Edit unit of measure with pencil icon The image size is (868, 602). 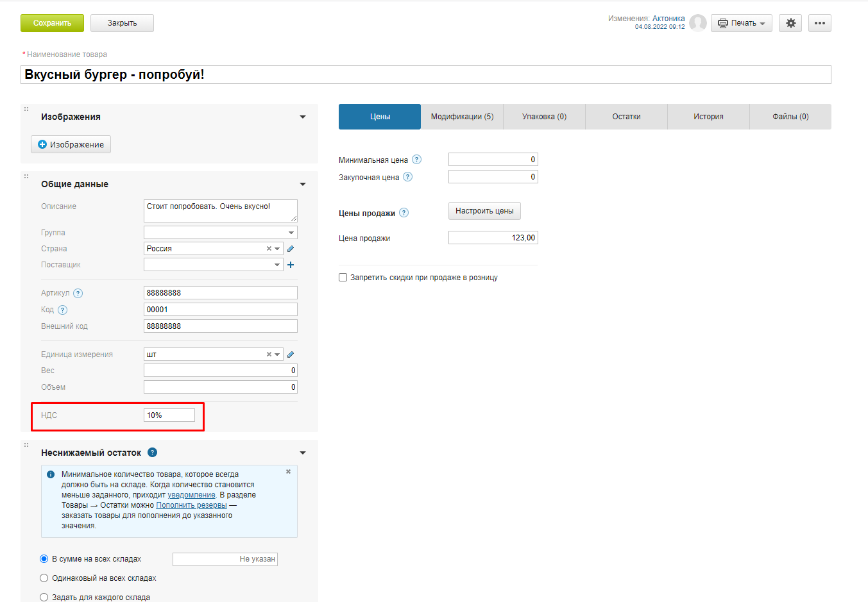coord(291,355)
